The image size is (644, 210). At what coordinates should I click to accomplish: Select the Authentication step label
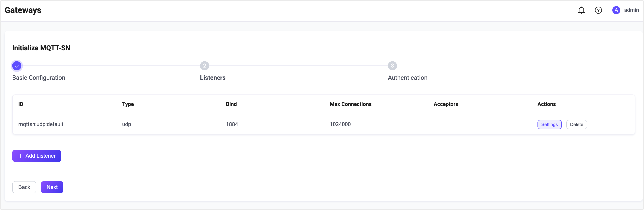[408, 78]
